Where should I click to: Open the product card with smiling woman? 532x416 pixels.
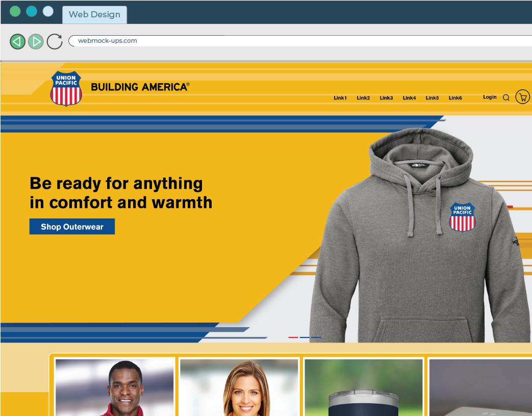239,387
